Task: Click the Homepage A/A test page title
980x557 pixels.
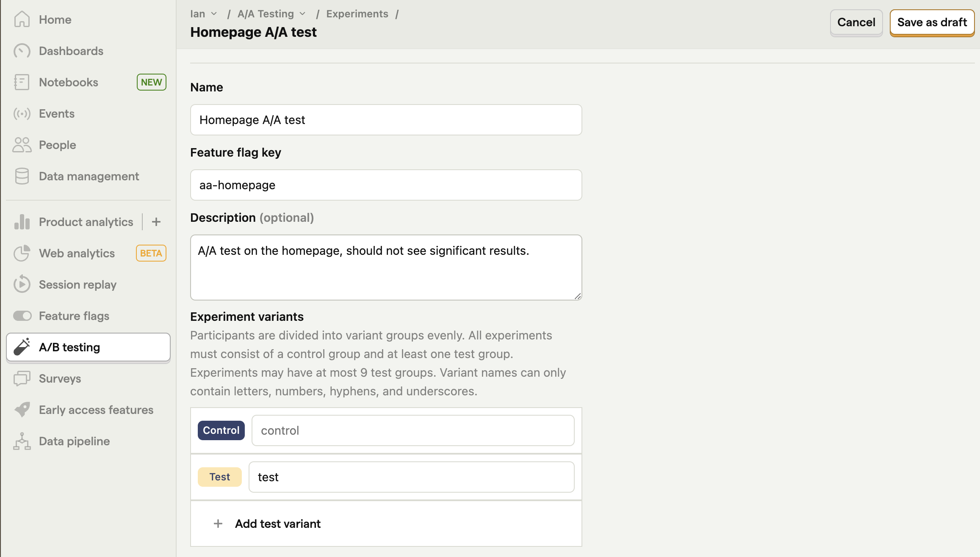Action: pyautogui.click(x=253, y=32)
